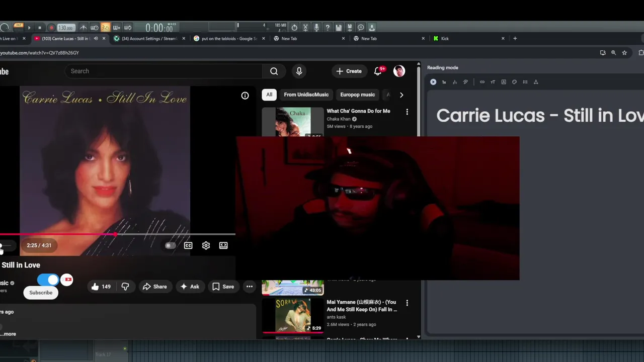The image size is (644, 362).
Task: Switch to Account Settings Streamlabs tab
Action: (148, 38)
